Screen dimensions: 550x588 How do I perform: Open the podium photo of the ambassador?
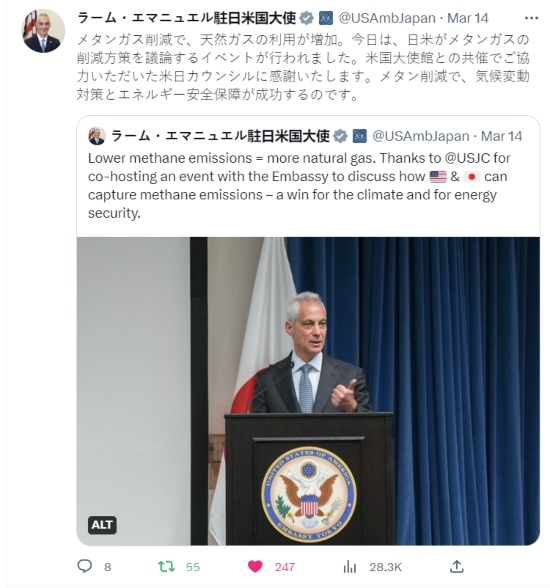[x=308, y=391]
